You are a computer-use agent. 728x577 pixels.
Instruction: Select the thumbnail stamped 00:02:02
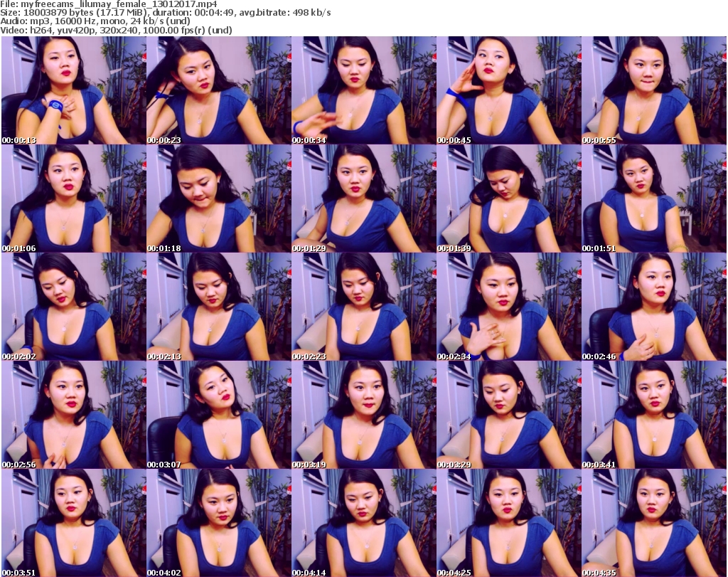(x=74, y=307)
